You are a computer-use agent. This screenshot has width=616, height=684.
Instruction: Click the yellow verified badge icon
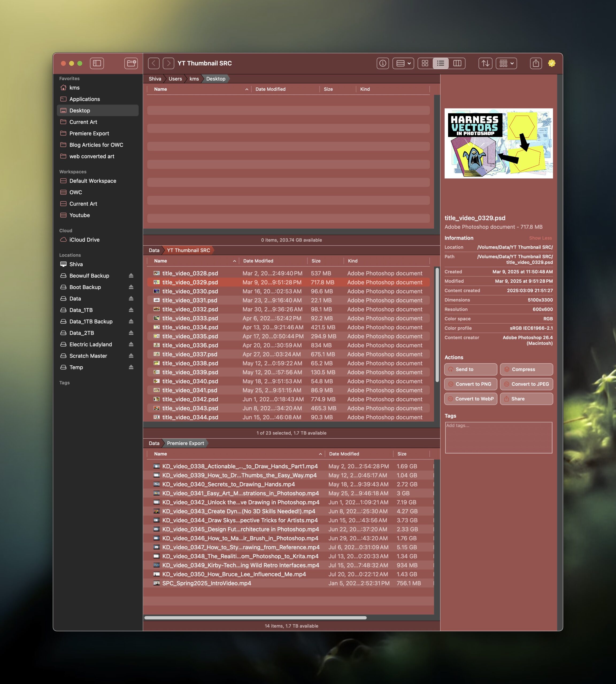[x=551, y=63]
